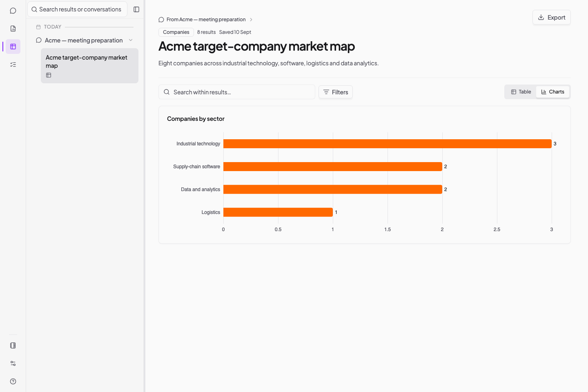Screen dimensions: 588x392
Task: Click the 'Saved 10 Sept' text
Action: tap(235, 32)
